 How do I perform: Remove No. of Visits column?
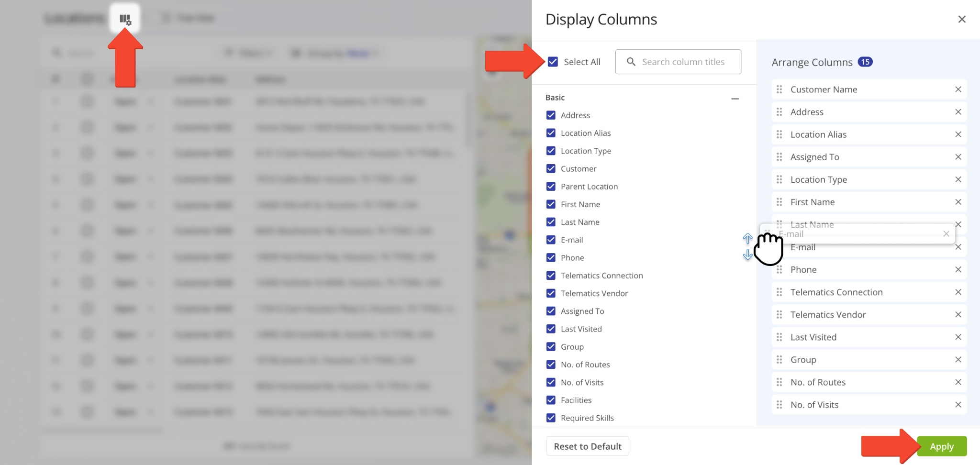click(x=958, y=405)
